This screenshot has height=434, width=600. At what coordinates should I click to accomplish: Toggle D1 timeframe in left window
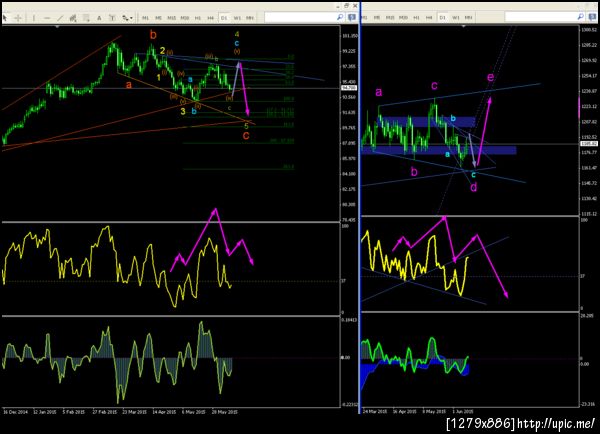point(224,18)
